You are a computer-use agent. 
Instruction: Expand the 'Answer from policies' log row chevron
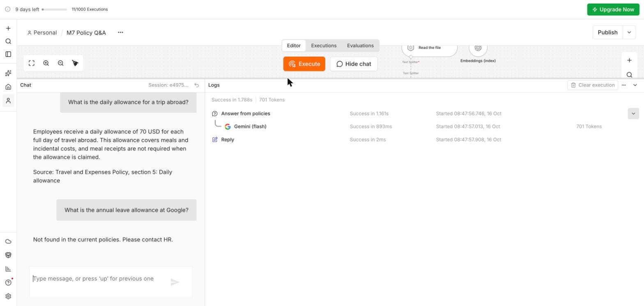coord(633,114)
